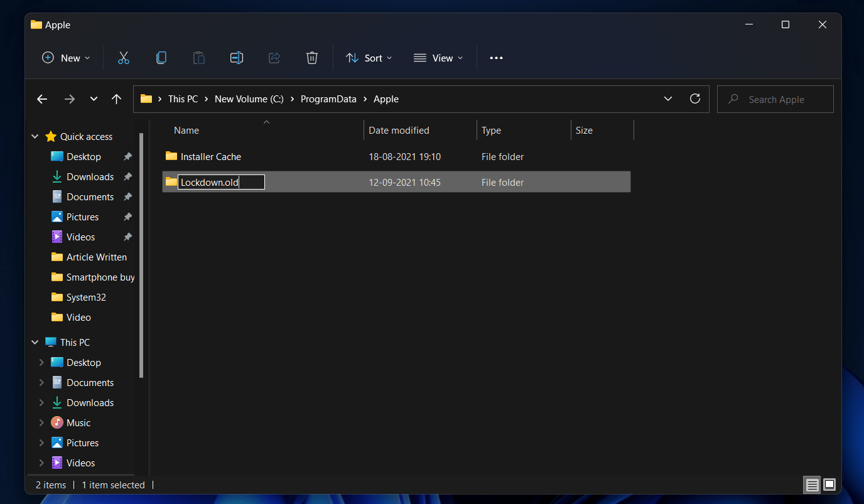
Task: Sort by Date modified column header
Action: tap(399, 131)
